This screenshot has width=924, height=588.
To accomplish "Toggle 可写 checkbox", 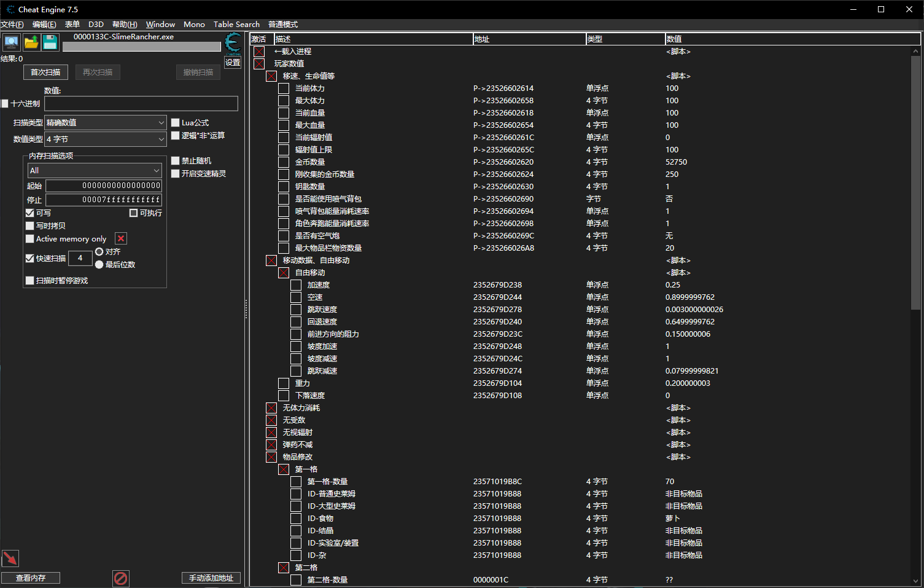I will pos(29,213).
